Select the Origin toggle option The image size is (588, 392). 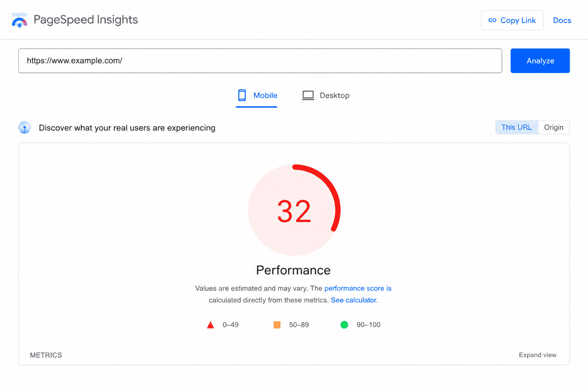point(554,127)
